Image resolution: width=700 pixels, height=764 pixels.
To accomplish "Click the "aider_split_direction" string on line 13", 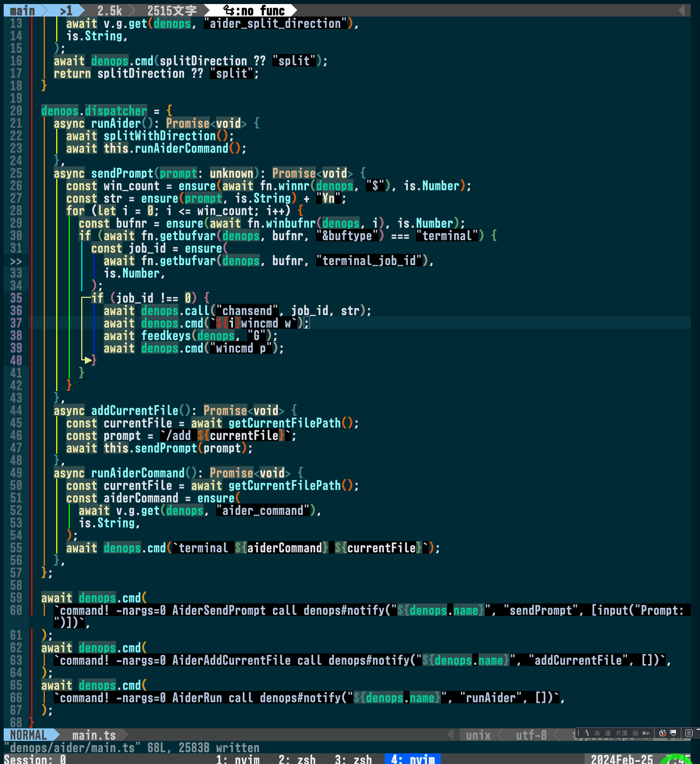I will [275, 23].
